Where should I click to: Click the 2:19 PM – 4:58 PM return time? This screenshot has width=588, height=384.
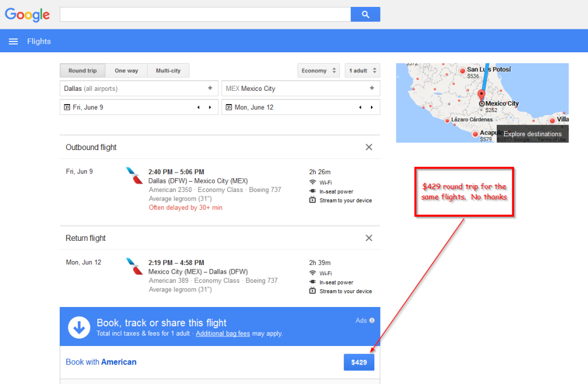176,263
